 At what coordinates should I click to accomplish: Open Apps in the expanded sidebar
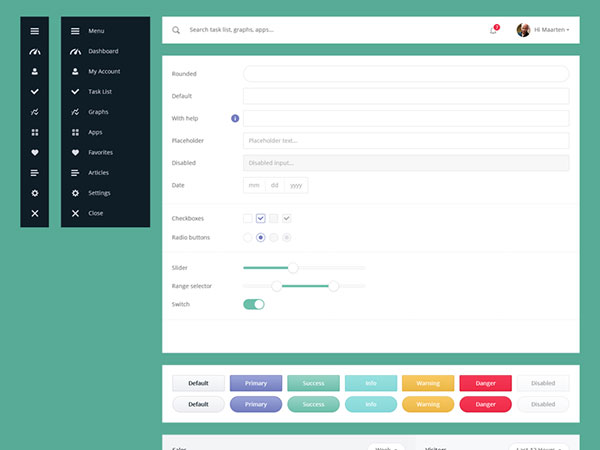(105, 132)
